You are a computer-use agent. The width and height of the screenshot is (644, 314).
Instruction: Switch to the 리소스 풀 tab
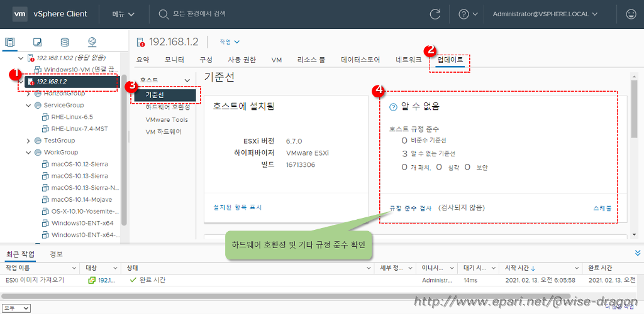[x=311, y=60]
